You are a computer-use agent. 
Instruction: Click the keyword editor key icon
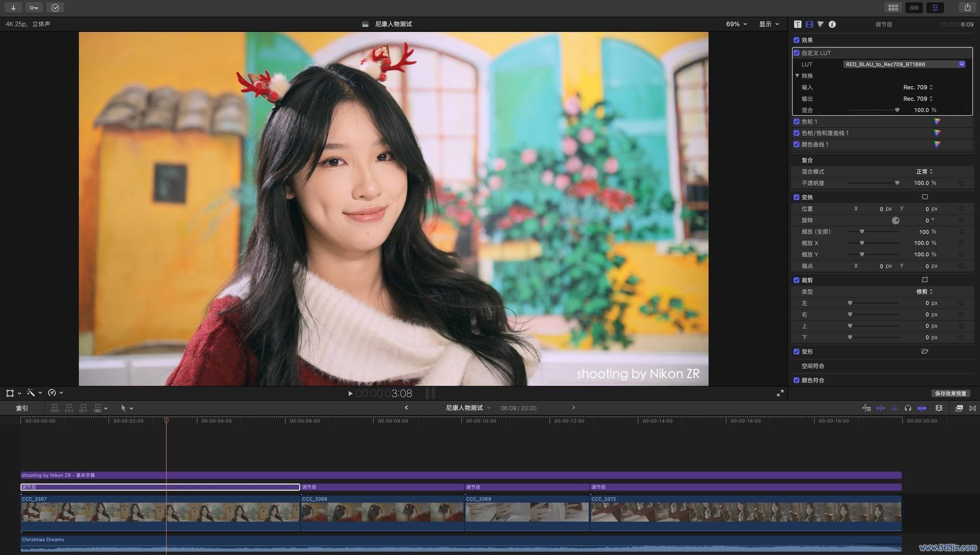pyautogui.click(x=34, y=7)
